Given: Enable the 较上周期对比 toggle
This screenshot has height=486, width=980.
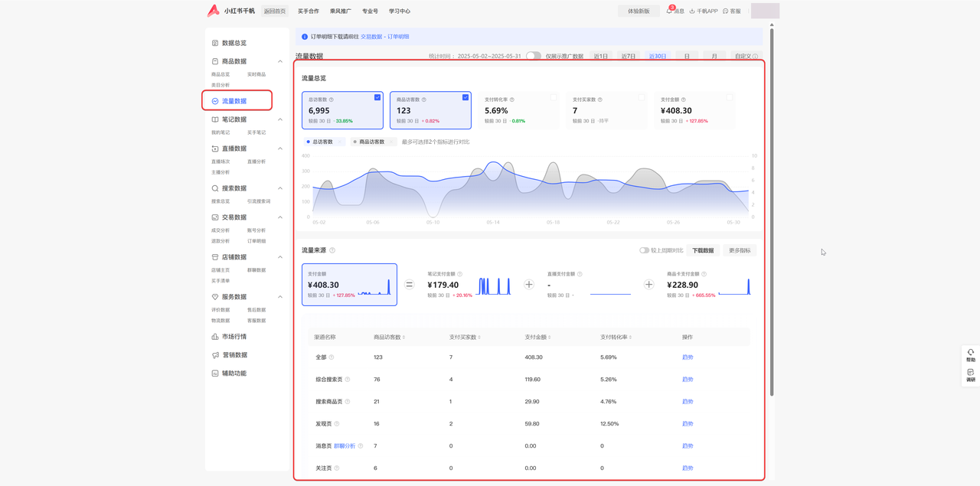Looking at the screenshot, I should point(644,250).
